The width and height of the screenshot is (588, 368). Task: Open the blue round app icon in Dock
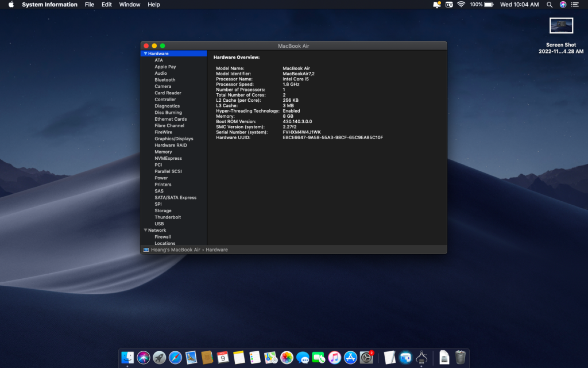pyautogui.click(x=405, y=357)
